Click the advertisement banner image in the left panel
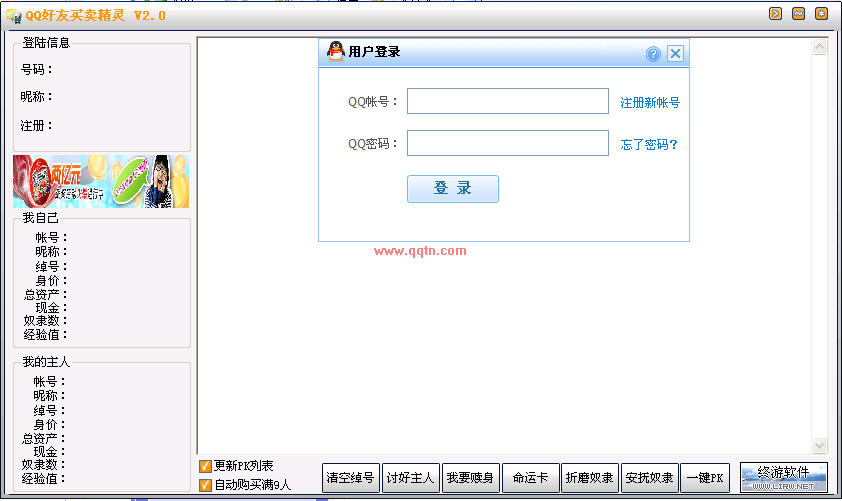Image resolution: width=842 pixels, height=501 pixels. click(x=101, y=181)
